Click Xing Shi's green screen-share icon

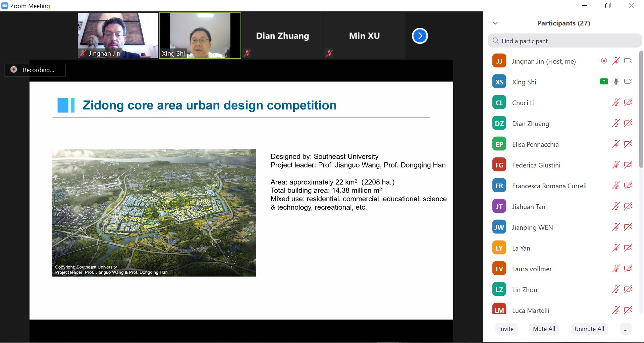pyautogui.click(x=604, y=81)
